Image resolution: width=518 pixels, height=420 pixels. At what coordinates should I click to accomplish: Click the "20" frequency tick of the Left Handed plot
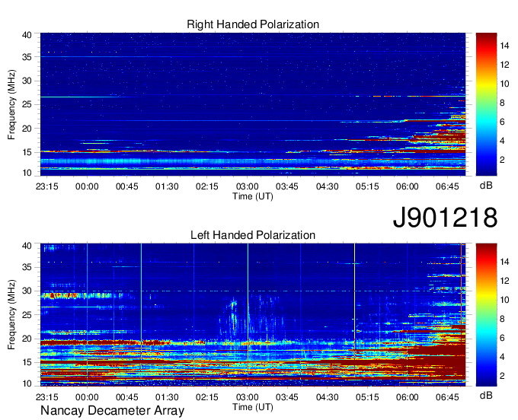coord(27,339)
